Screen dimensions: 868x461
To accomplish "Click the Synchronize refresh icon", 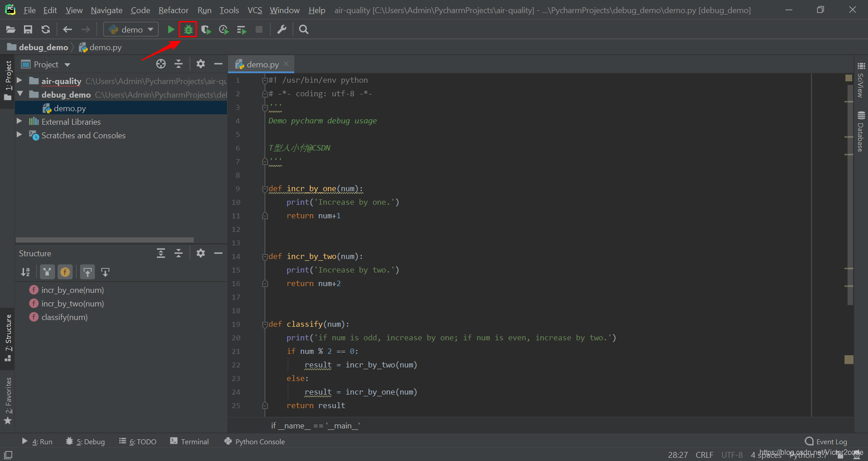I will (46, 30).
